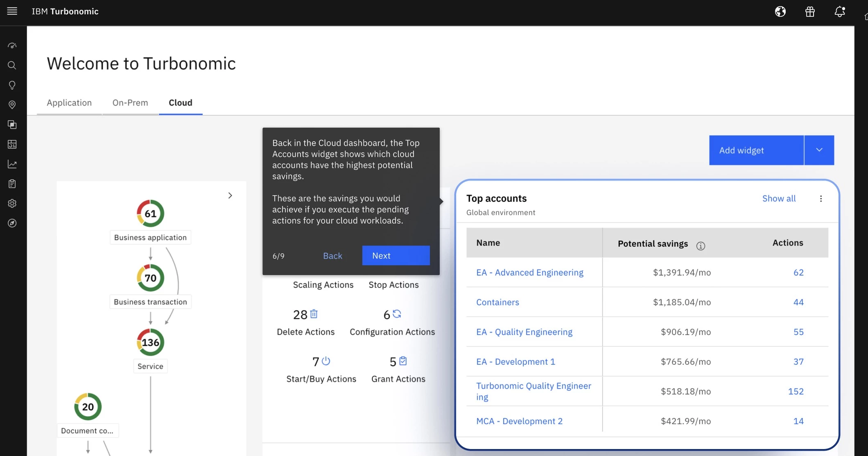Open Top accounts three-dot menu
Viewport: 868px width, 456px height.
[x=821, y=199]
